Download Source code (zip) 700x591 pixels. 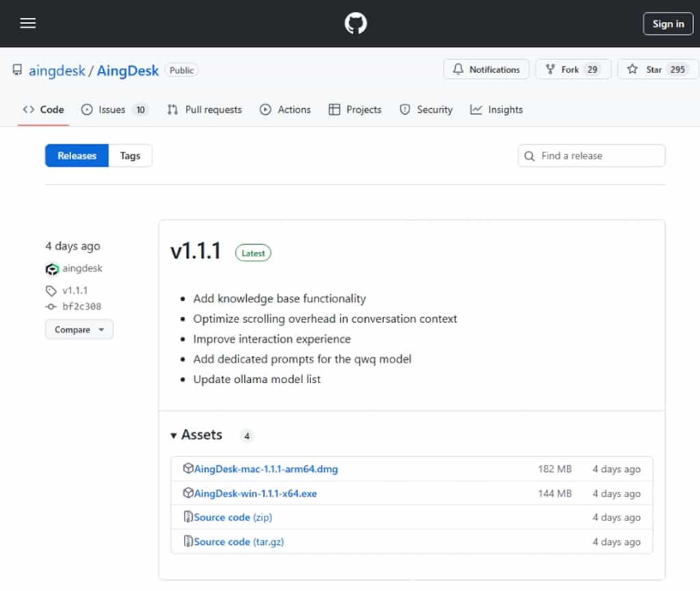click(x=233, y=517)
